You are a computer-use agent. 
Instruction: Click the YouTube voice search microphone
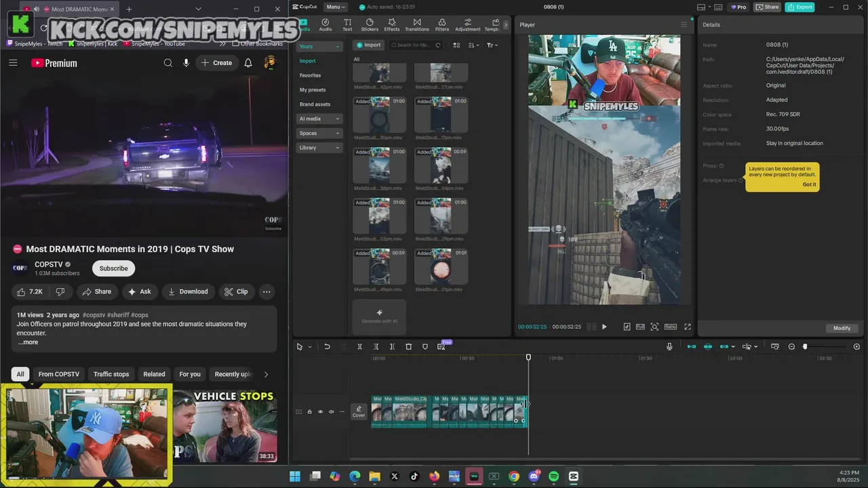(186, 63)
